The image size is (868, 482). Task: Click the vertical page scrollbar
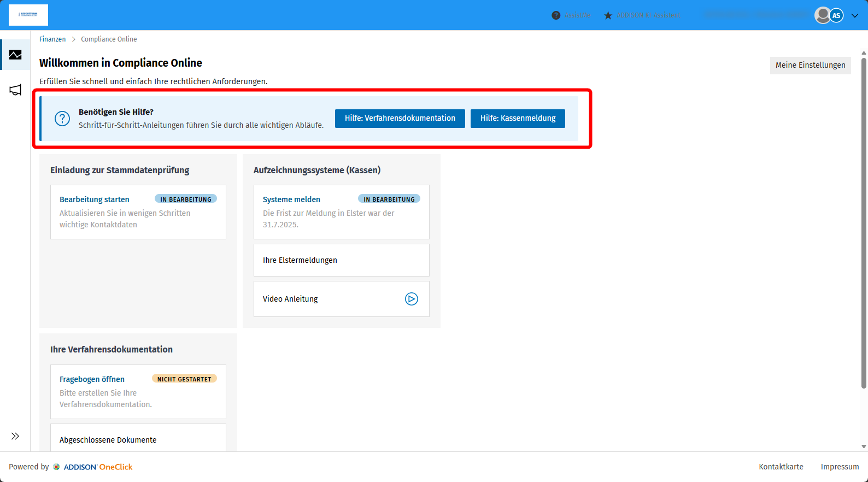point(864,223)
